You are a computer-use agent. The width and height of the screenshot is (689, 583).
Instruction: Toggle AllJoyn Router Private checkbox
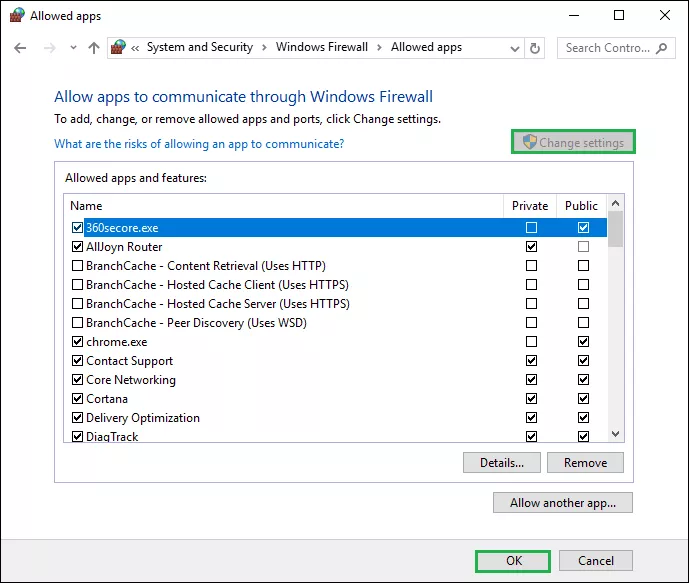(531, 246)
